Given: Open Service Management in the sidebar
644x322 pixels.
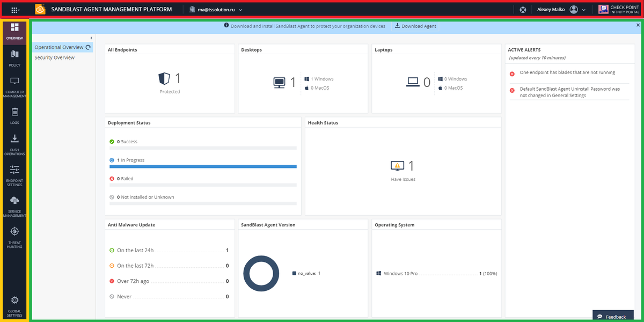Looking at the screenshot, I should (x=15, y=207).
